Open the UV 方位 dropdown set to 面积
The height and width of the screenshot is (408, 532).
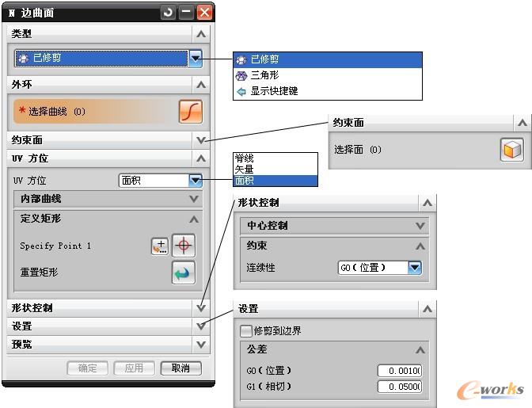[x=196, y=181]
